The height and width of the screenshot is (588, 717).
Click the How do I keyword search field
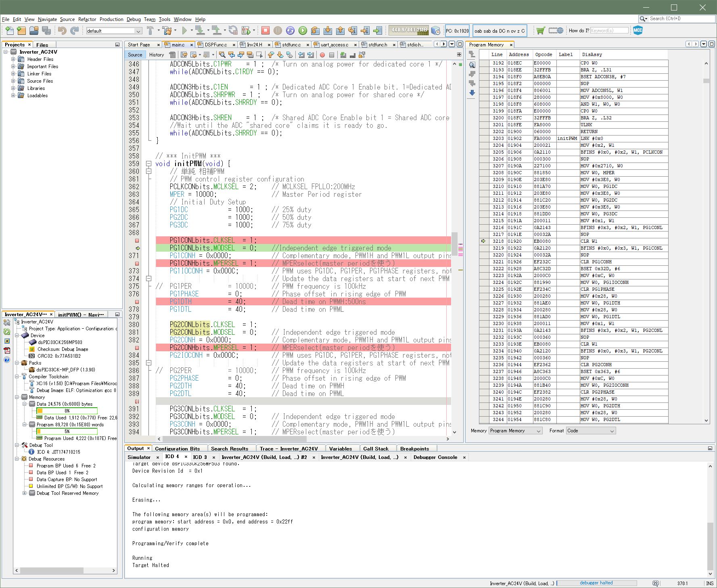pos(609,31)
